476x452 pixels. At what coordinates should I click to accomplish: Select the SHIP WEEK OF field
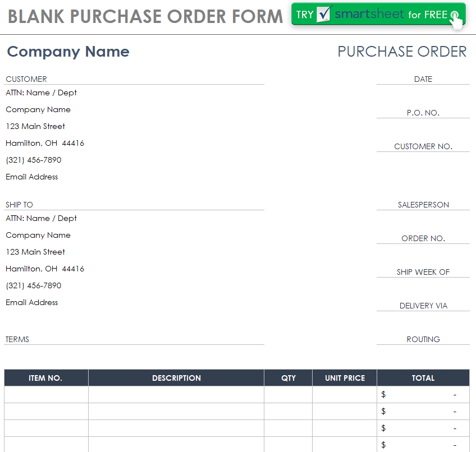coord(423,272)
